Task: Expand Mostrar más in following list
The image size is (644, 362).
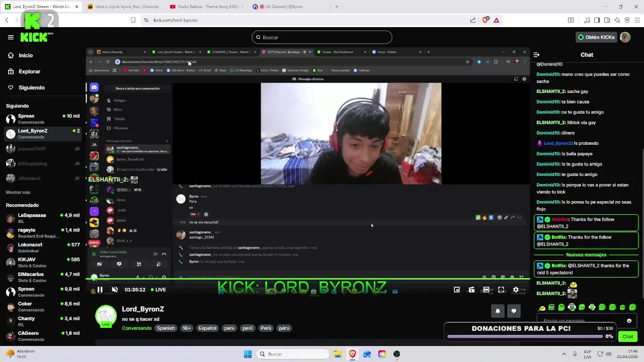Action: point(18,193)
